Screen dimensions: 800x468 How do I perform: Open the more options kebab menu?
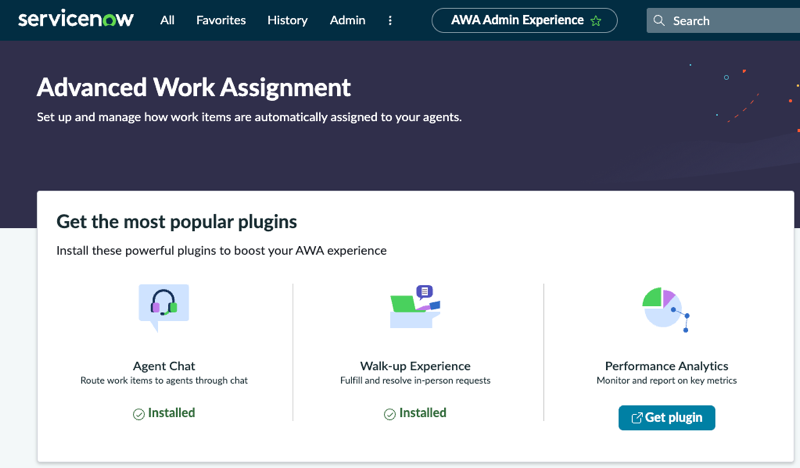pyautogui.click(x=390, y=20)
